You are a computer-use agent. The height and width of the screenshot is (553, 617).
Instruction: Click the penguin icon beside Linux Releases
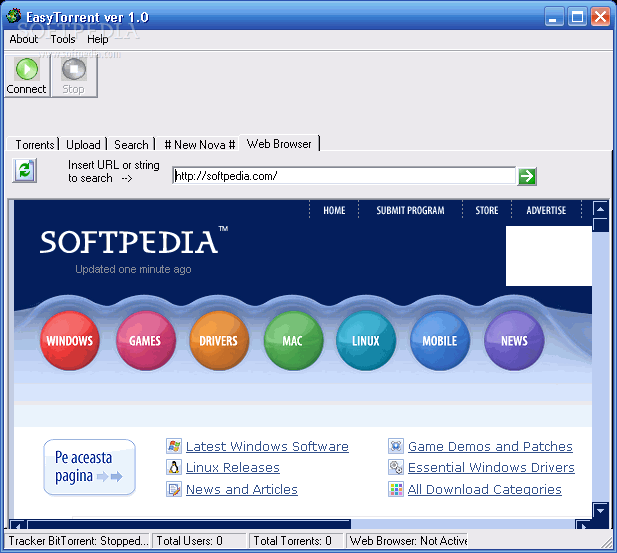174,467
